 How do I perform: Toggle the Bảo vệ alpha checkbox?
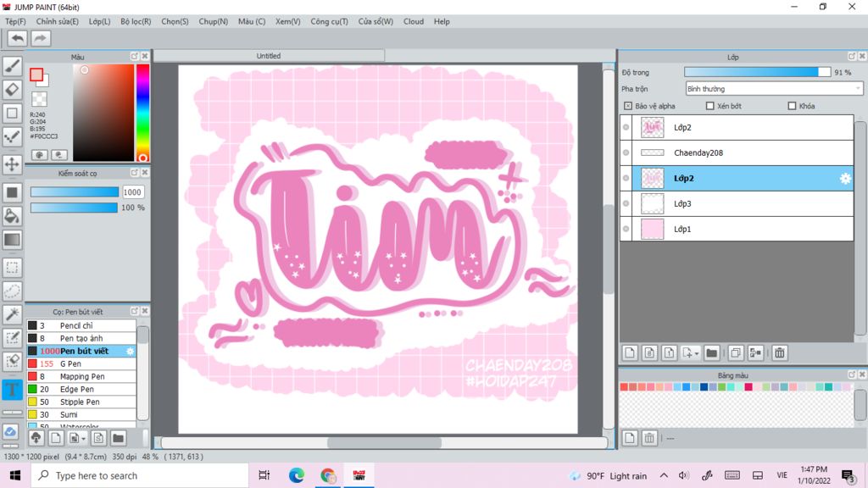coord(628,106)
